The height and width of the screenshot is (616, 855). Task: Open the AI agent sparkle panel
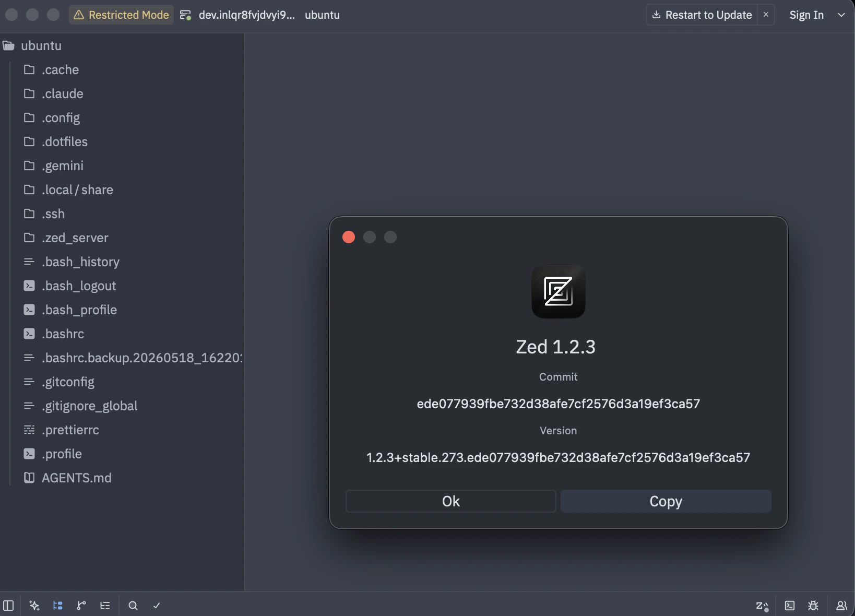pos(34,606)
